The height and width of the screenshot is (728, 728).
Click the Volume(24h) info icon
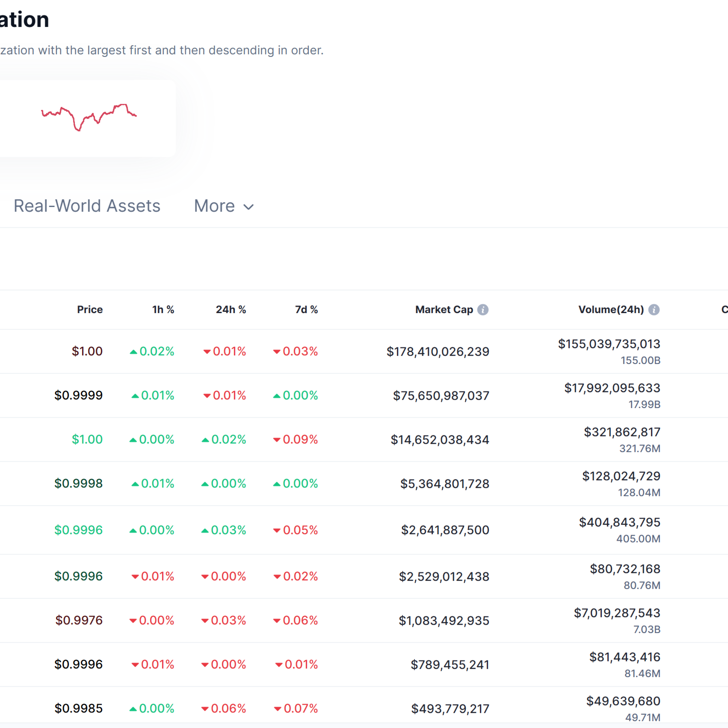[x=654, y=310]
